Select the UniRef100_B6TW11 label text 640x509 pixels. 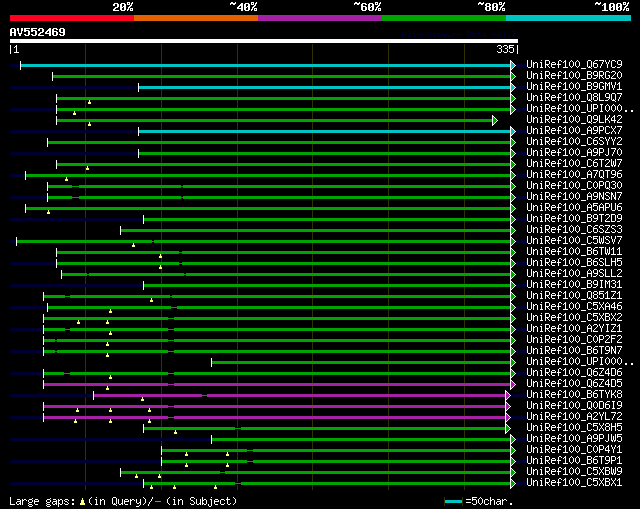coord(574,252)
